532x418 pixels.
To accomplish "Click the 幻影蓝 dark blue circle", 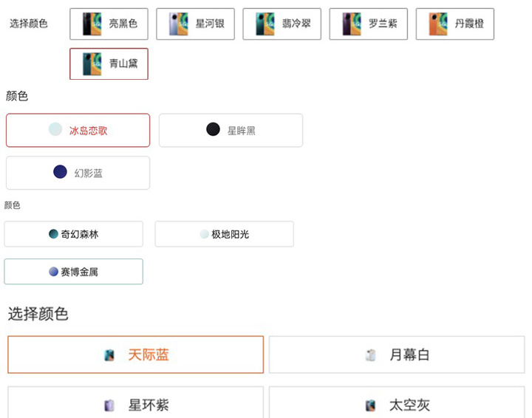I will [x=61, y=172].
